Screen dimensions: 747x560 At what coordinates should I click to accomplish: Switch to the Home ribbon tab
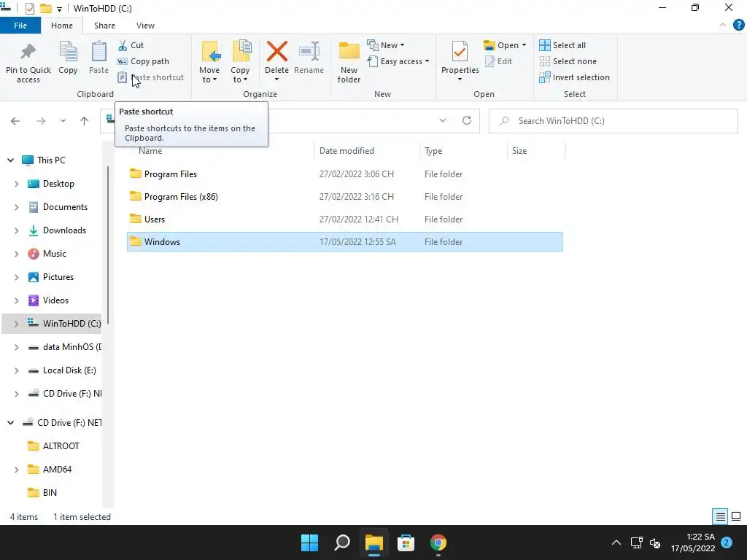(62, 26)
